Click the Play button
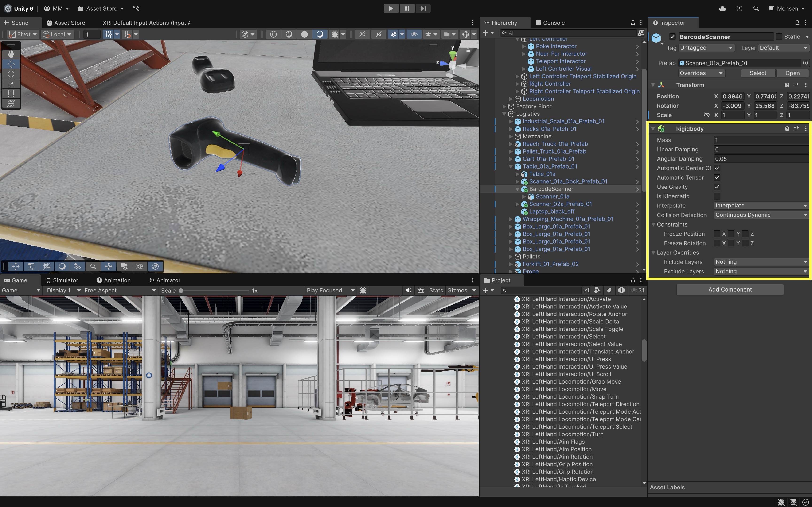Image resolution: width=812 pixels, height=507 pixels. [x=391, y=8]
